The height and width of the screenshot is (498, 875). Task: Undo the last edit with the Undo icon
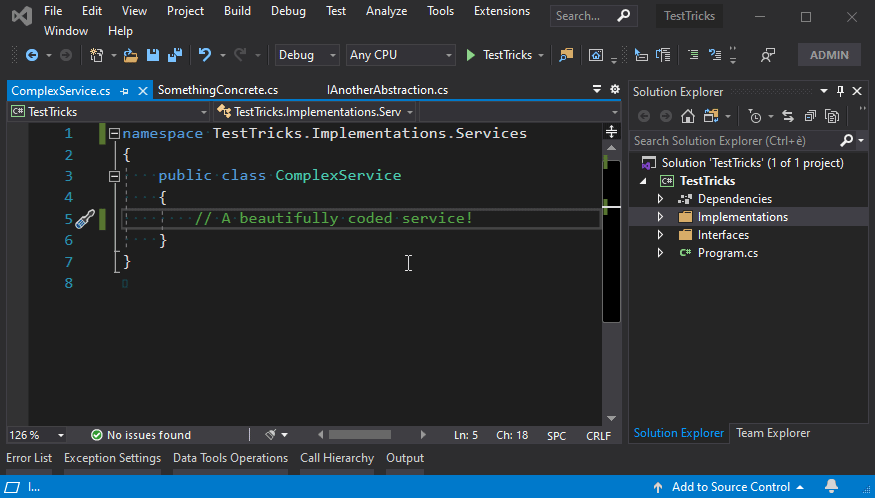(x=205, y=55)
